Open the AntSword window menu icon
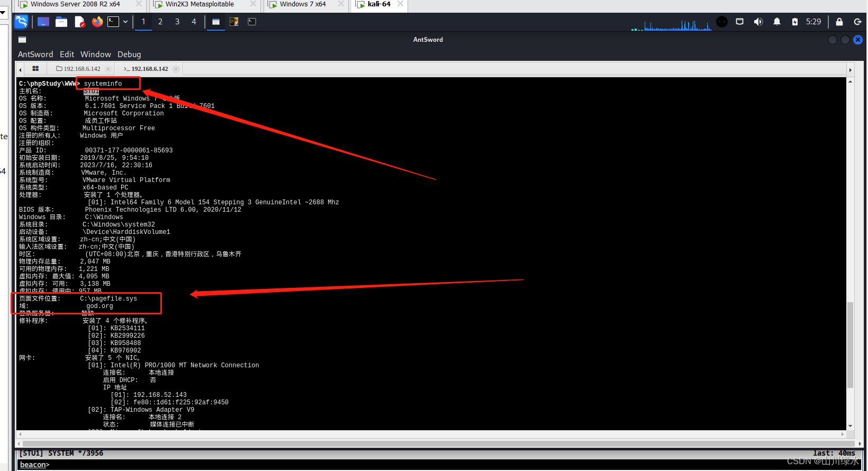868x471 pixels. 22,40
